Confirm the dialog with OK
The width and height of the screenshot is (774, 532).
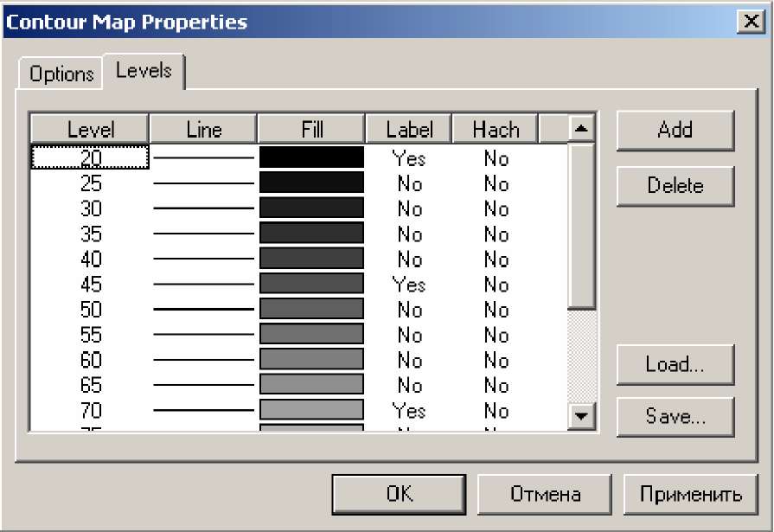(x=399, y=494)
